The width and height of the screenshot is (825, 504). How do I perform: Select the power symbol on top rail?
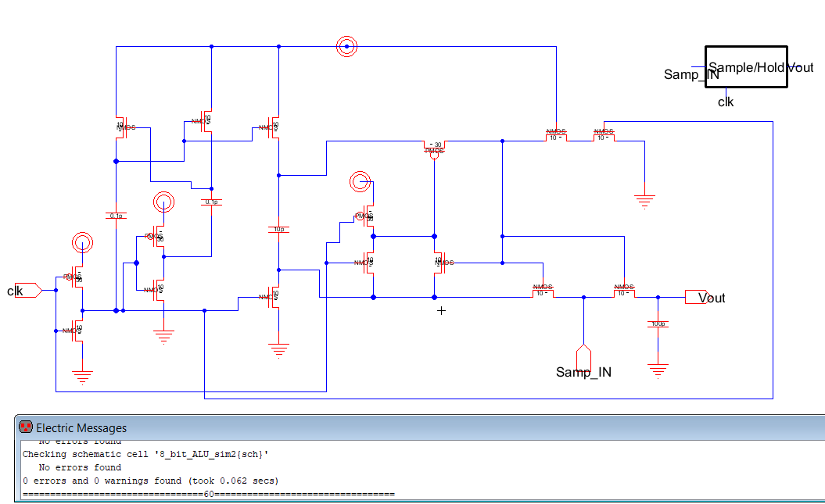[x=346, y=47]
